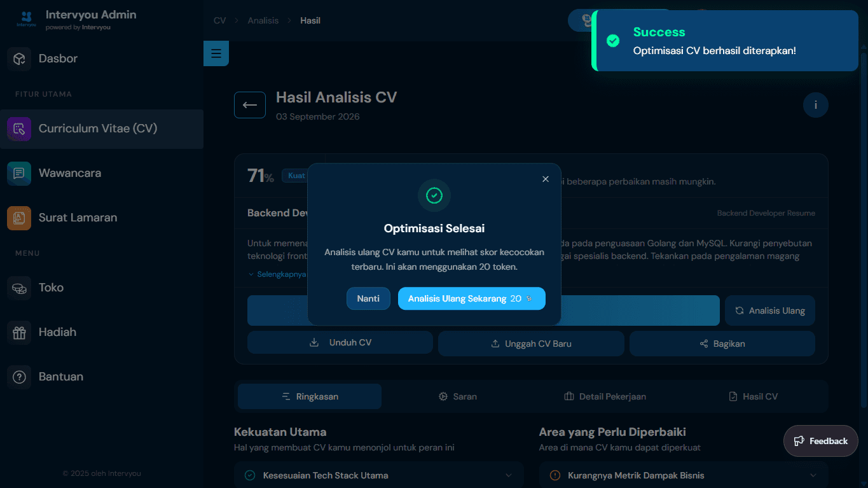Open the Feedback button

(x=821, y=441)
